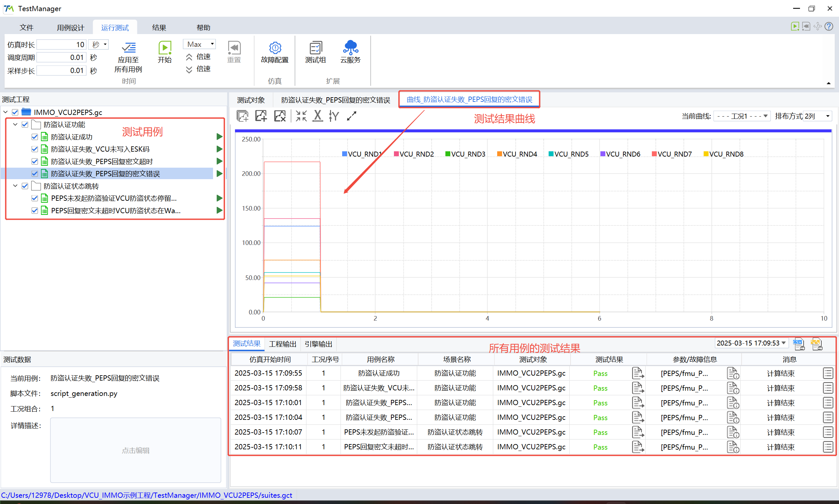Screen dimensions: 839x504
Task: Click the 开始 start simulation icon
Action: [165, 47]
